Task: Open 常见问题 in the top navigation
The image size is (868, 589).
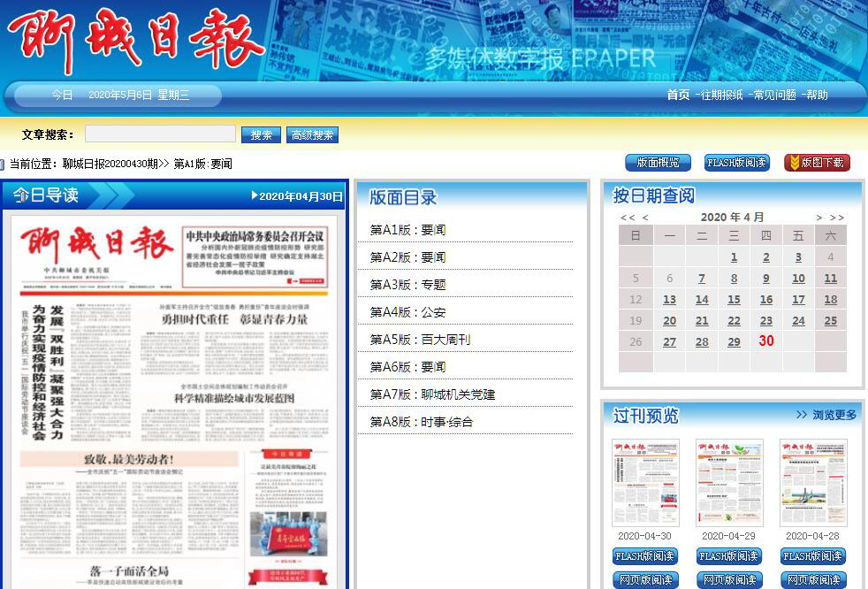Action: (774, 95)
